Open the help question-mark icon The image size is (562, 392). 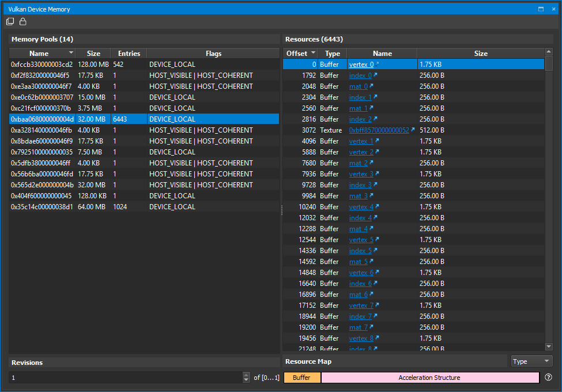point(548,377)
